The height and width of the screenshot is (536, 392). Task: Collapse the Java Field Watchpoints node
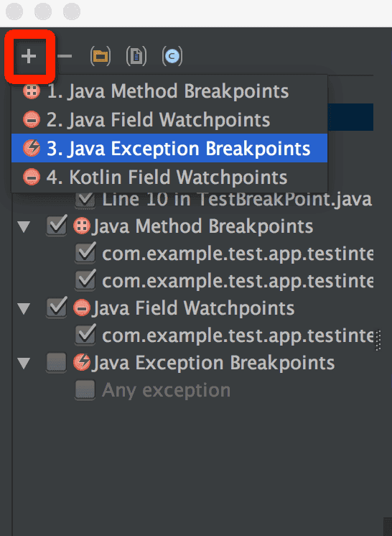24,309
